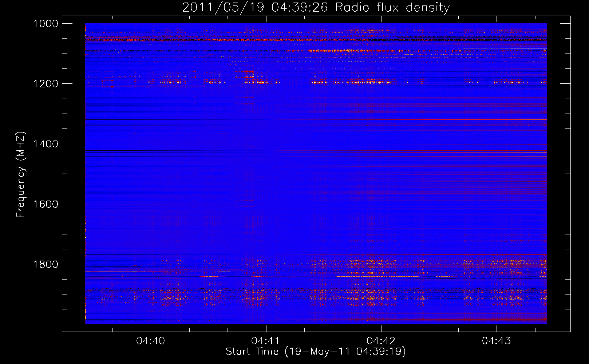The width and height of the screenshot is (589, 364).
Task: Click the 04:41 time tick label
Action: pyautogui.click(x=266, y=341)
